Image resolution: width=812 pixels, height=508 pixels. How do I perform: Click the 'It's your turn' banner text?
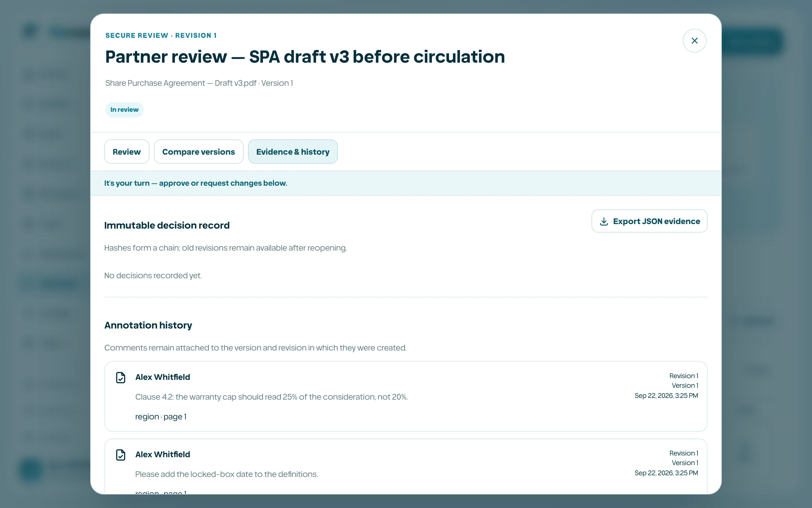tap(196, 183)
